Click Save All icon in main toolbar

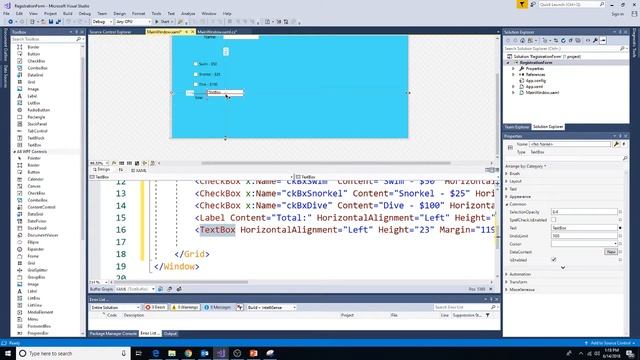click(58, 22)
